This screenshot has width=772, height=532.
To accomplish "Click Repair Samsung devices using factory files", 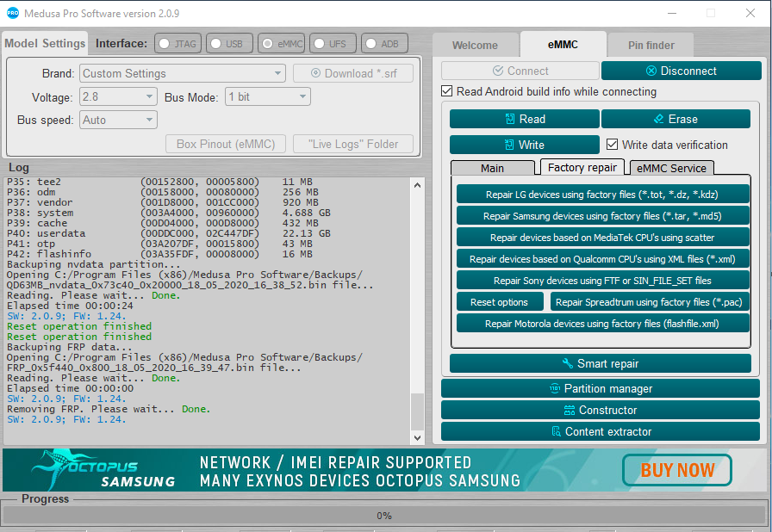I will [602, 216].
